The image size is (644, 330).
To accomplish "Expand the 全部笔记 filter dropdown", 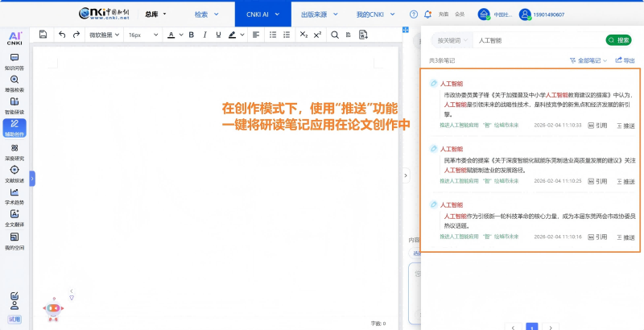I will point(588,60).
